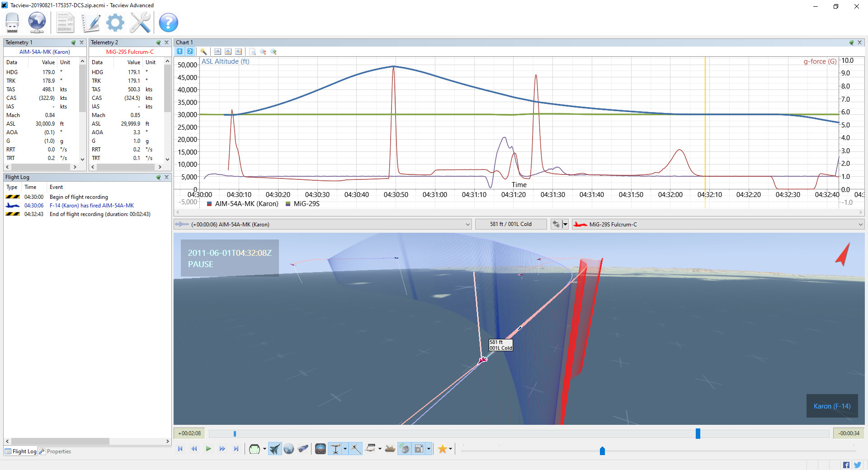The image size is (868, 470).
Task: Click the tank ground units icon
Action: click(390, 449)
